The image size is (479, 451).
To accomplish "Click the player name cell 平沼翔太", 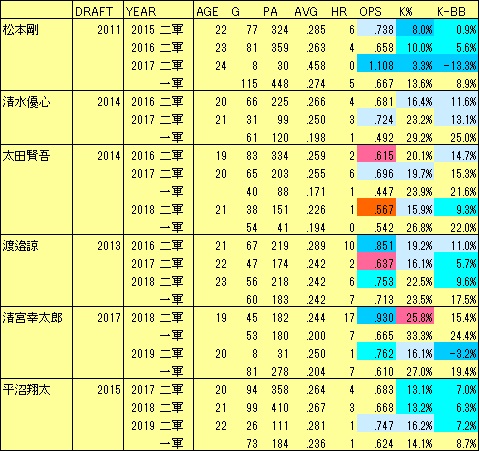I will coord(26,390).
